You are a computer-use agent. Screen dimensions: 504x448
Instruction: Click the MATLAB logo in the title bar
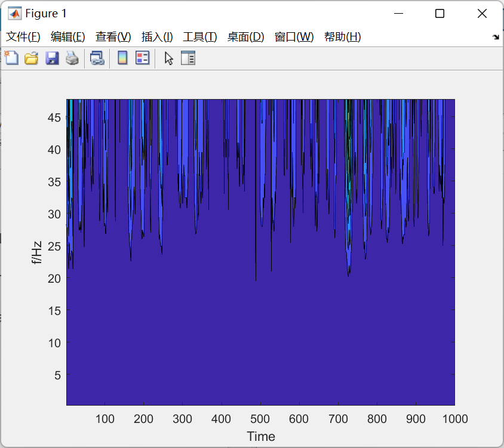tap(14, 13)
